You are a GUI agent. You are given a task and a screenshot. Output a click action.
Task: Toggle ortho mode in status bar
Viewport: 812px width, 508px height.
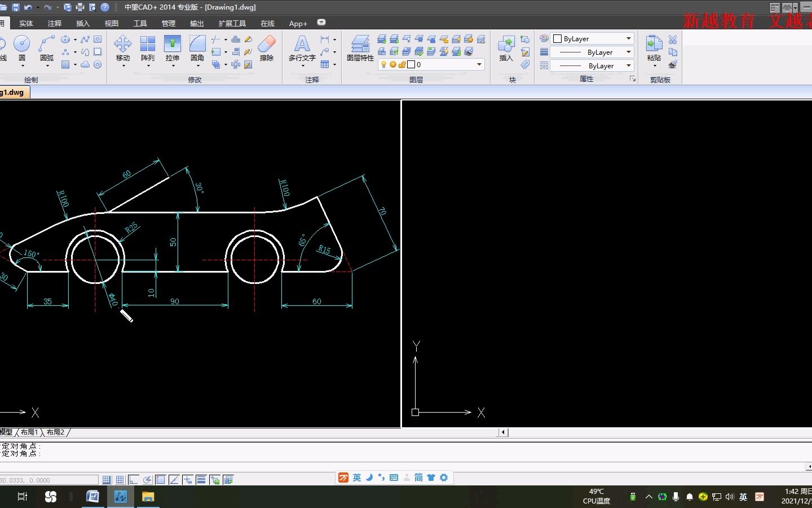pyautogui.click(x=134, y=480)
